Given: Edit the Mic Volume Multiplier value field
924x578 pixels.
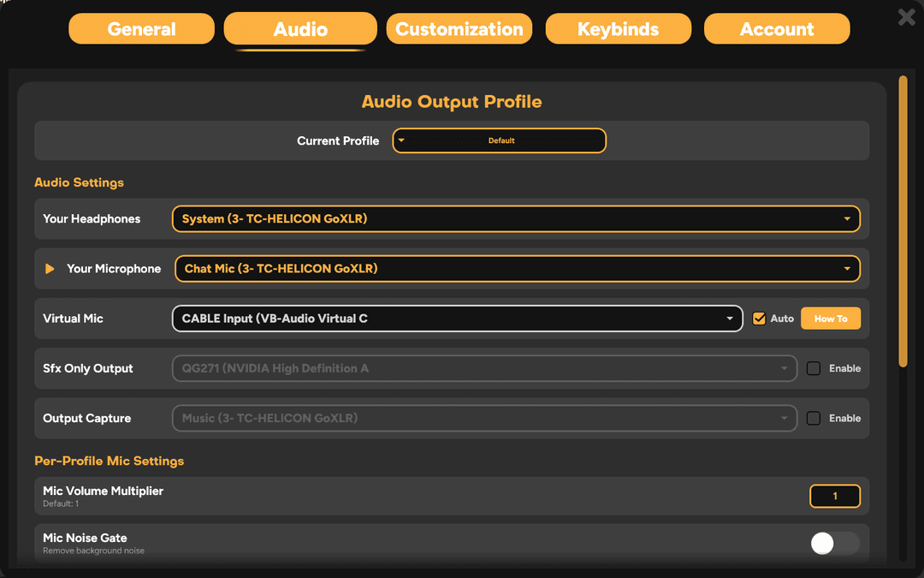Looking at the screenshot, I should (x=835, y=496).
